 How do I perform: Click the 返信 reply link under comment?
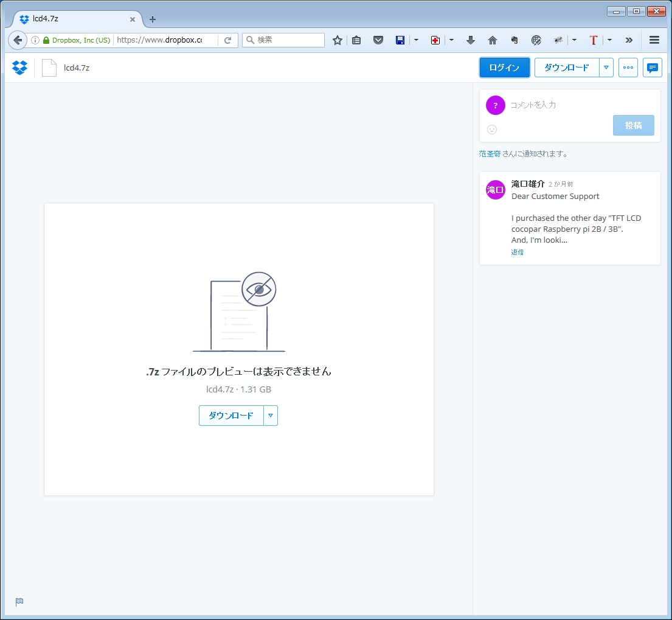(517, 252)
